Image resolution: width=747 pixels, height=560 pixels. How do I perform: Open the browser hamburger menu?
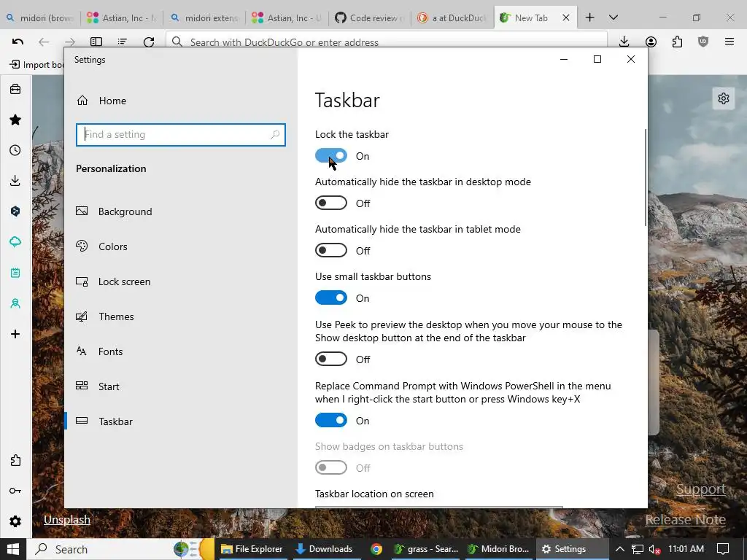point(729,42)
